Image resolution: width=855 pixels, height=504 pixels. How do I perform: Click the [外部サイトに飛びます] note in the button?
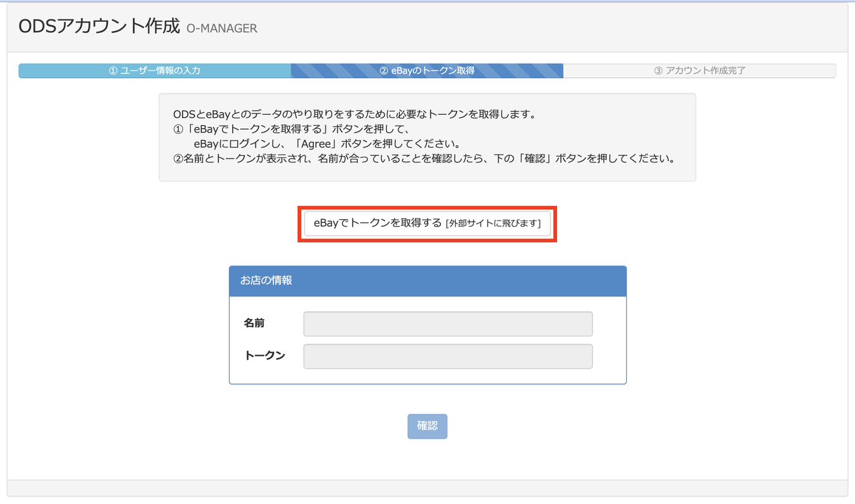(493, 224)
